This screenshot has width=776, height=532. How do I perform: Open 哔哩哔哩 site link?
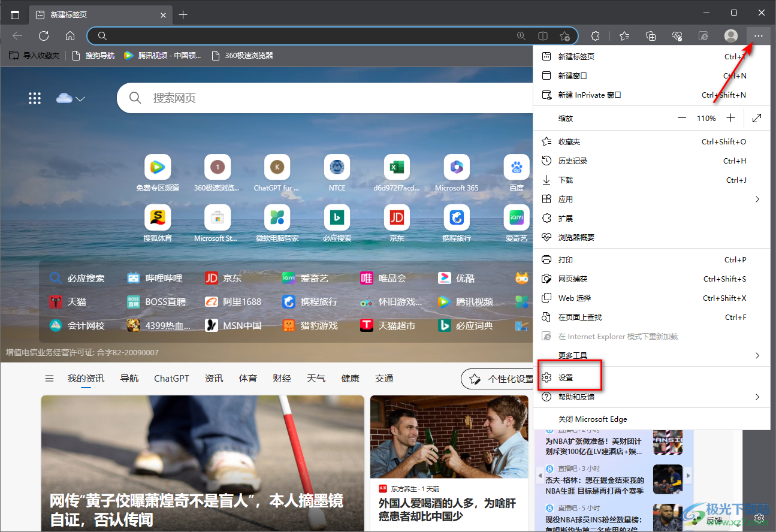[x=155, y=278]
